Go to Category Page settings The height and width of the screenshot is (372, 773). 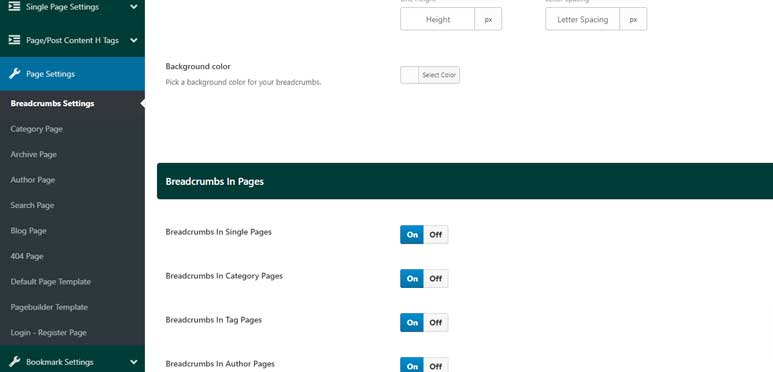(x=36, y=129)
